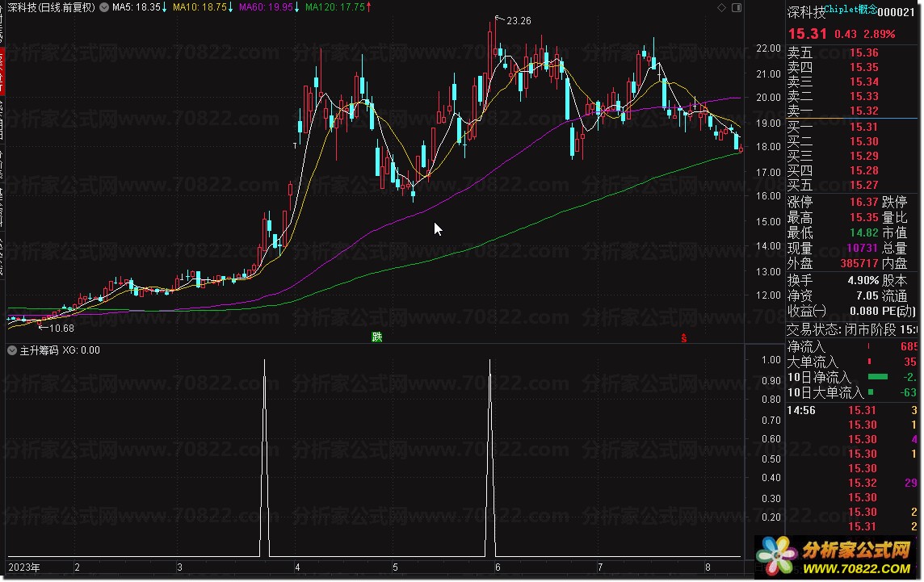Click the 最高 15.35 value
Viewport: 924px width, 582px height.
[x=864, y=217]
